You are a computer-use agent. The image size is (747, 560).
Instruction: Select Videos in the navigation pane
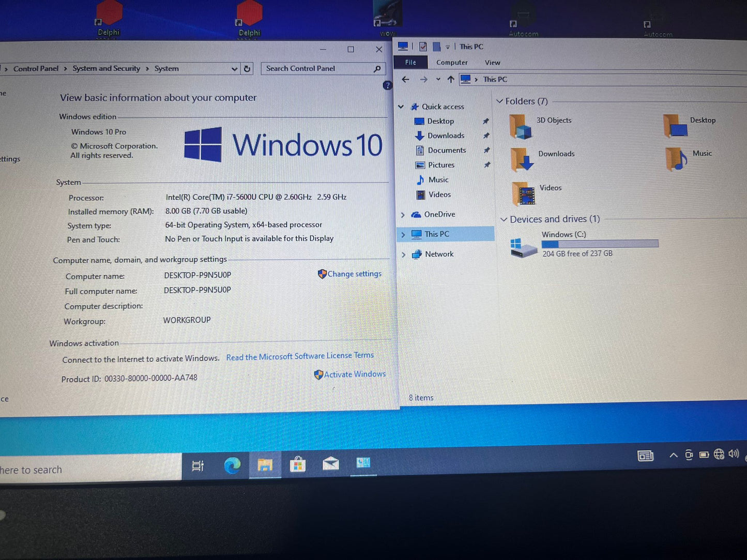coord(439,195)
